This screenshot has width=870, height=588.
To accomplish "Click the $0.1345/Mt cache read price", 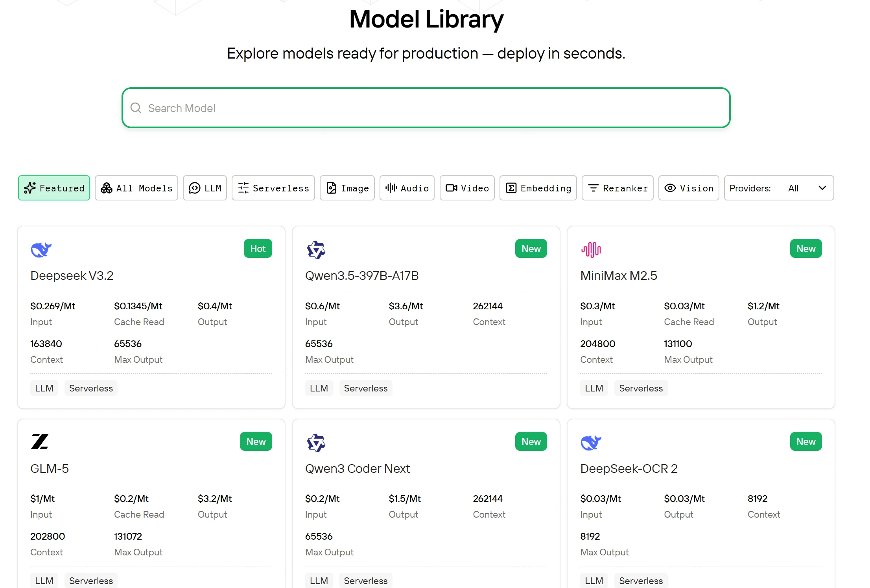I will pos(138,306).
